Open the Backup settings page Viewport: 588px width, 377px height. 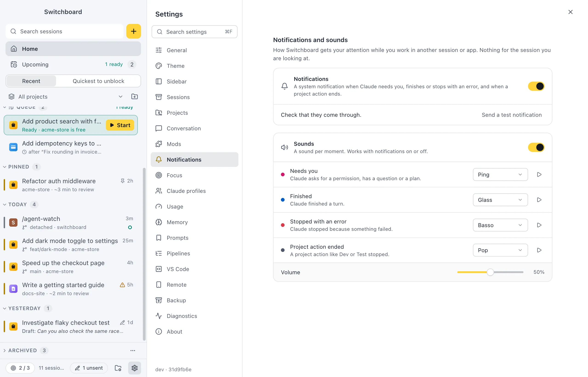tap(195, 300)
